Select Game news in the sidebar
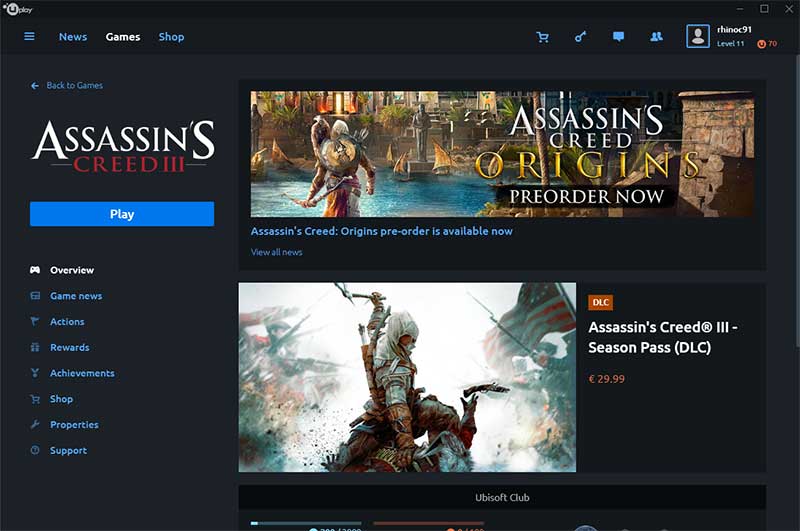 coord(76,296)
